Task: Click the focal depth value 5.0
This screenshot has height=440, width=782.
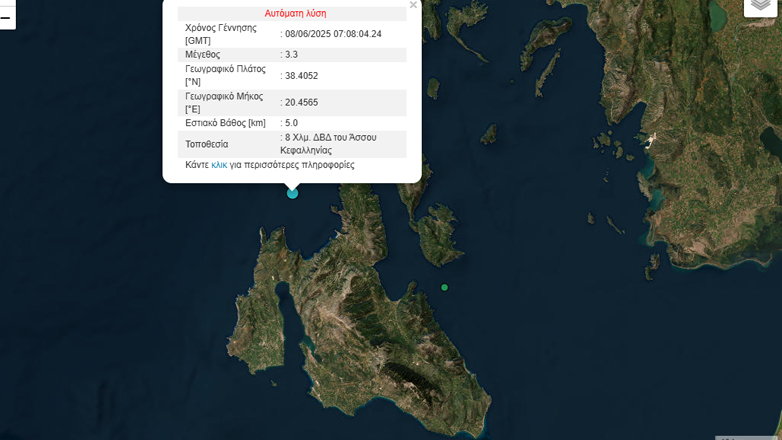Action: coord(291,123)
